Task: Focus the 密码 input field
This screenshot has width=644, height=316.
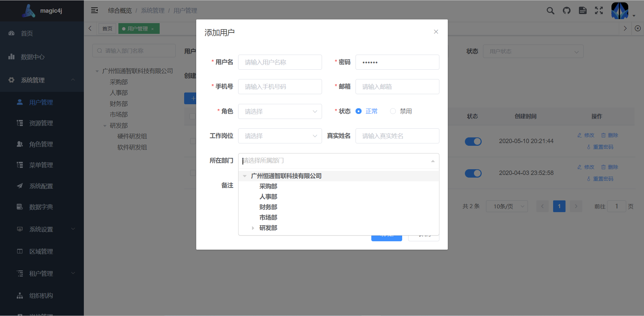Action: [397, 62]
